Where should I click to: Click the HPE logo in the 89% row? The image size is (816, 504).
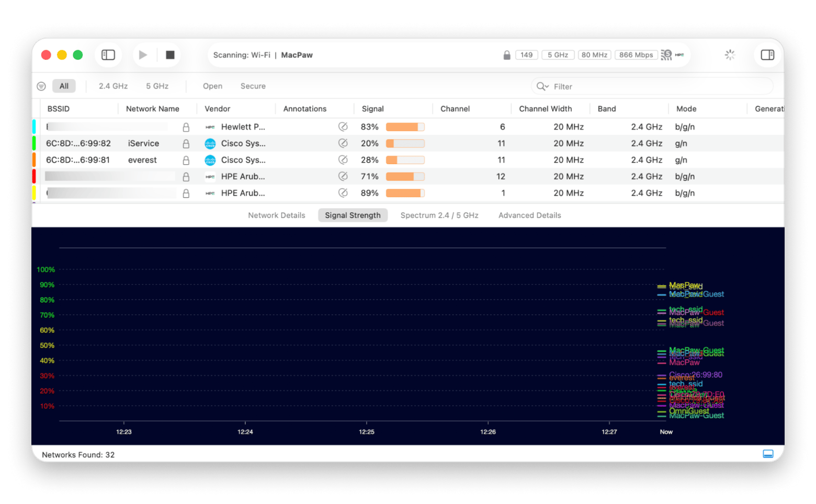click(x=210, y=193)
